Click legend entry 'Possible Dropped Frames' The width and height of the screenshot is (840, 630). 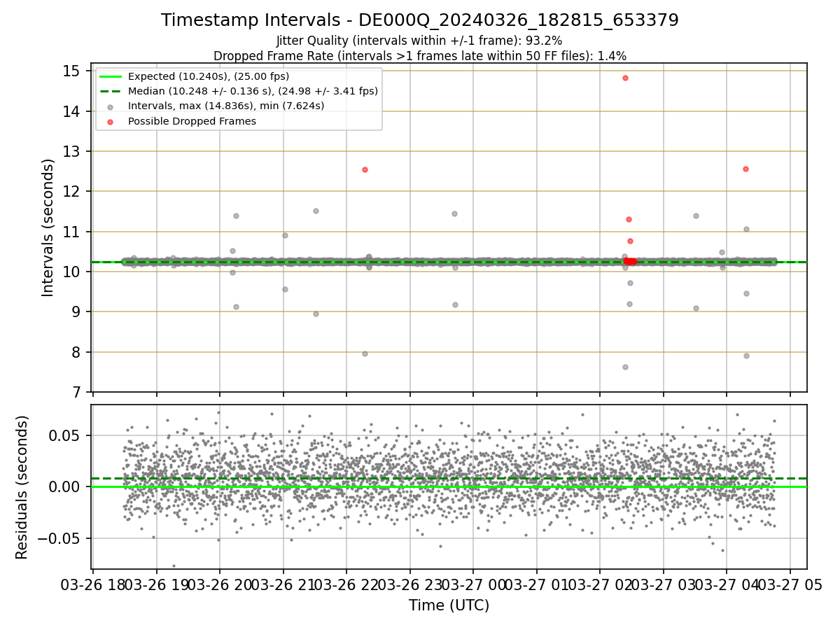192,121
